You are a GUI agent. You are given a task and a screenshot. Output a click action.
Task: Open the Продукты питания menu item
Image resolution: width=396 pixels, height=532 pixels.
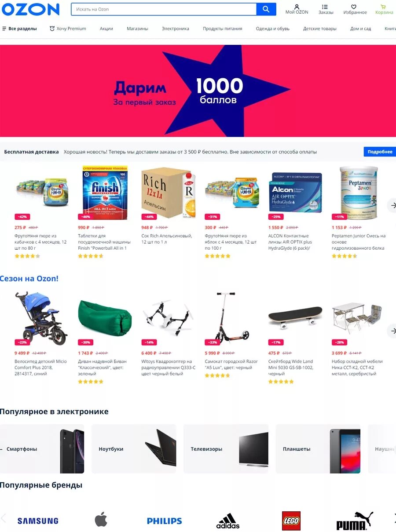(222, 29)
